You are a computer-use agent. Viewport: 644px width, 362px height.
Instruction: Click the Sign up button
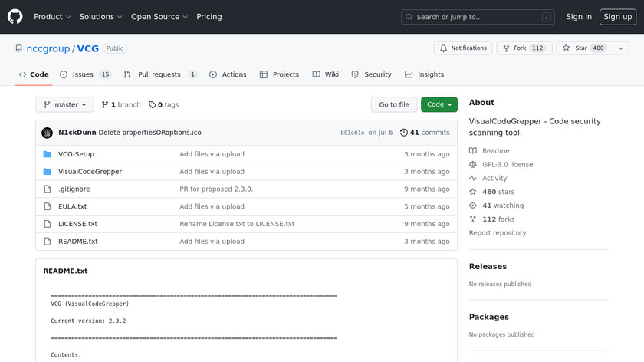[x=617, y=17]
